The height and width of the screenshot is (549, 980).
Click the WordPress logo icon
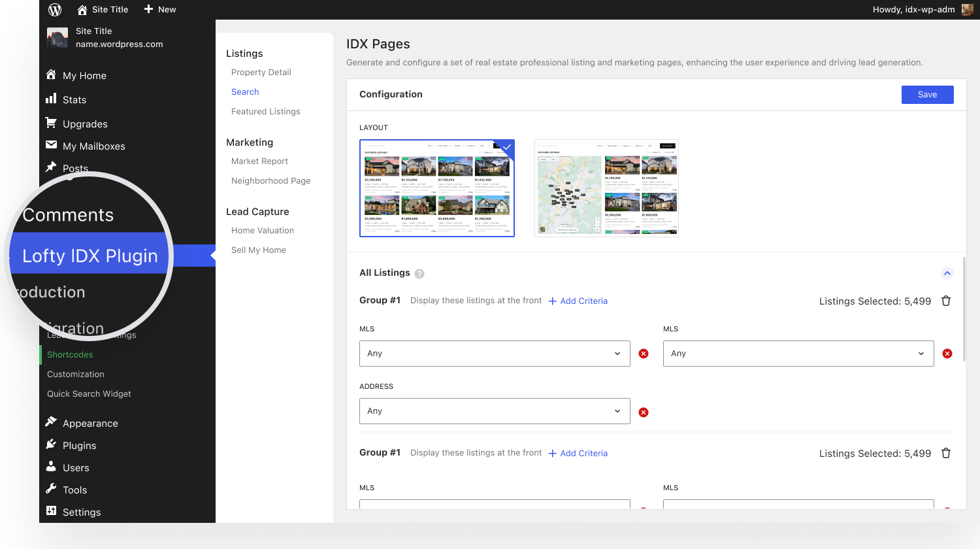55,9
